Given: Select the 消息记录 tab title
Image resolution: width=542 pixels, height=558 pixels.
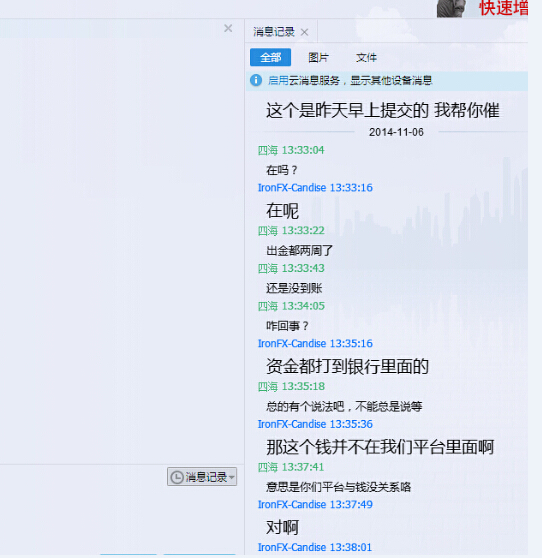Looking at the screenshot, I should (274, 32).
